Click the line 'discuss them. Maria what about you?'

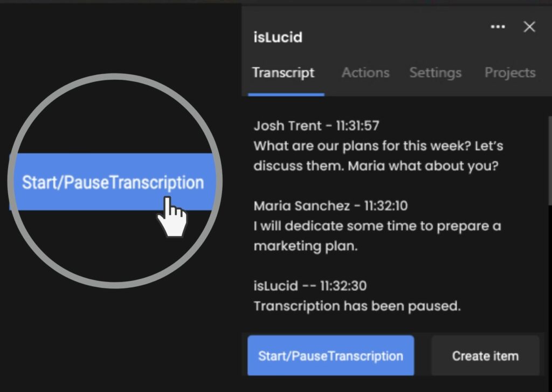pyautogui.click(x=376, y=166)
